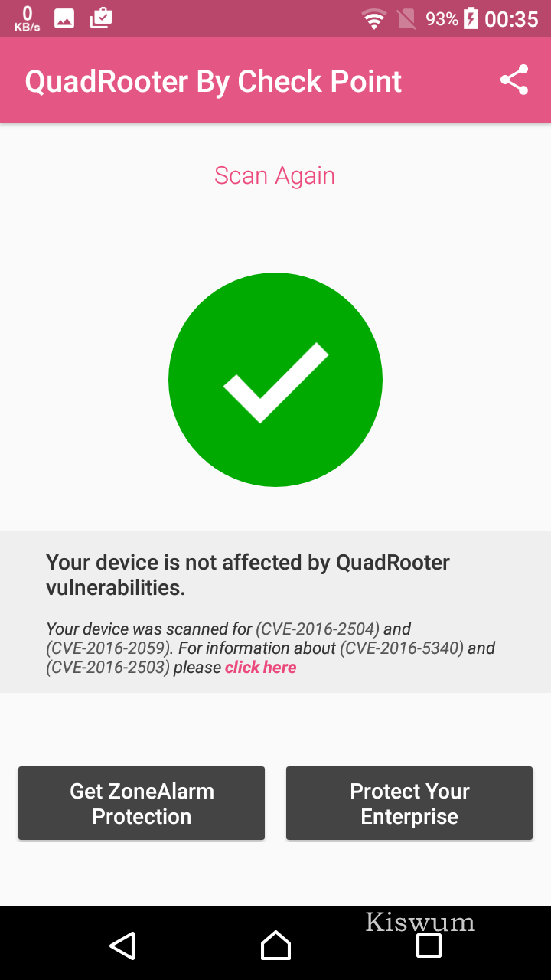
Task: Tap Scan Again to rescan device
Action: pyautogui.click(x=275, y=175)
